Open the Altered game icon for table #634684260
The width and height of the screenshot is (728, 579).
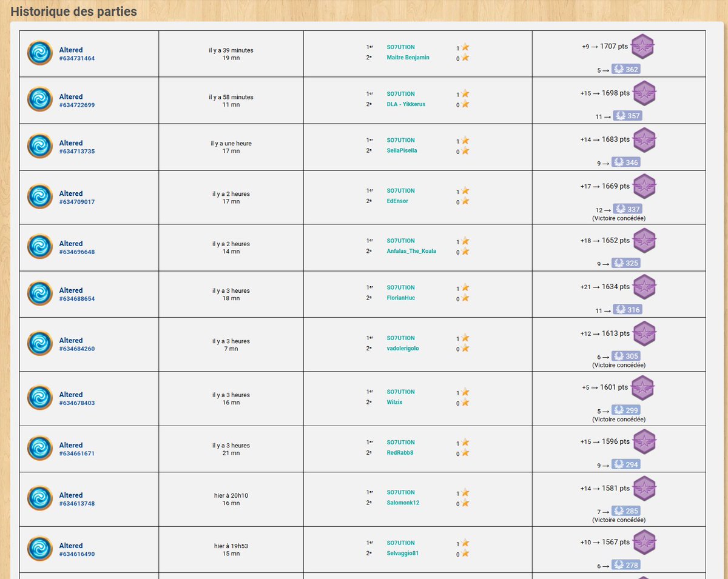[40, 344]
